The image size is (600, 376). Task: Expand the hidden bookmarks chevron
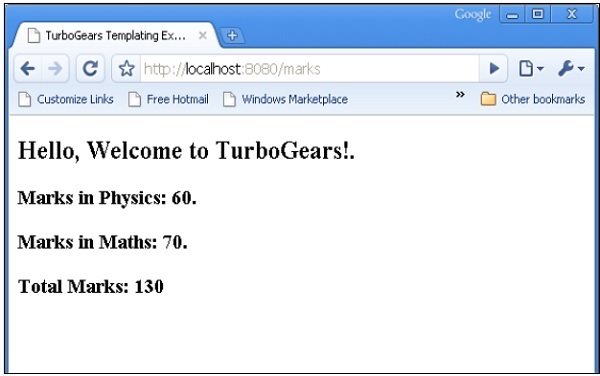[460, 94]
